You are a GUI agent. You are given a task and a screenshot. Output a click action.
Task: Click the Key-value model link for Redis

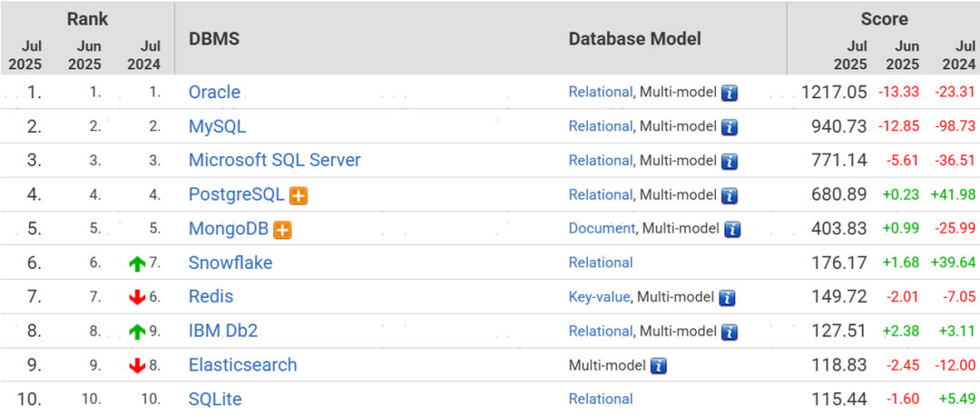point(600,296)
